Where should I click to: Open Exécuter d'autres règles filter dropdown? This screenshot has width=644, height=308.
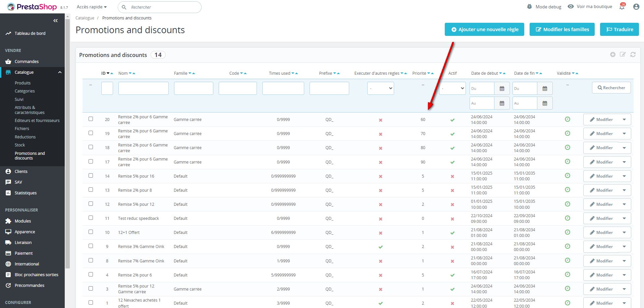[x=380, y=88]
